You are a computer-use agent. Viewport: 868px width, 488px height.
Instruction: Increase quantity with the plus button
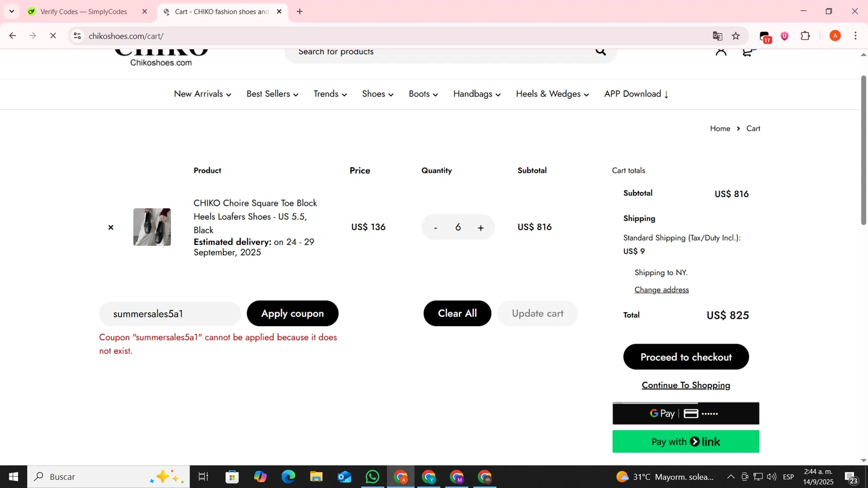point(480,228)
